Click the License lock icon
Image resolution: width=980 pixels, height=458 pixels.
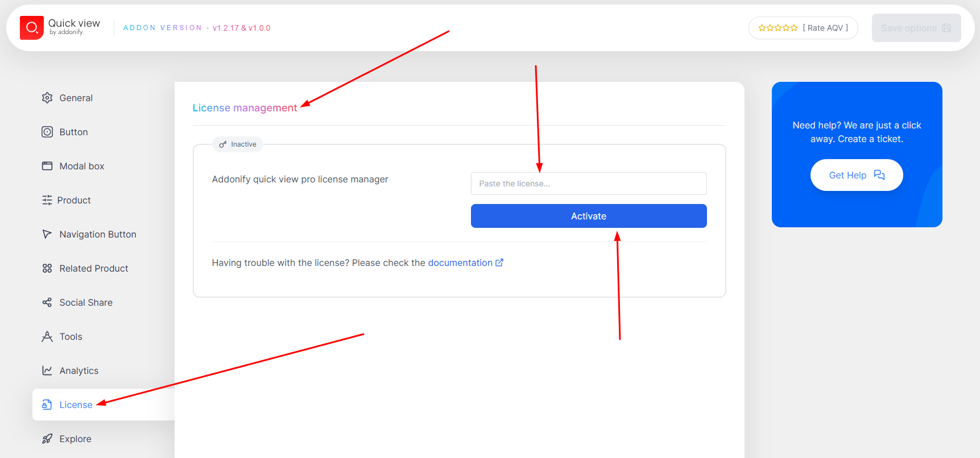click(x=48, y=405)
